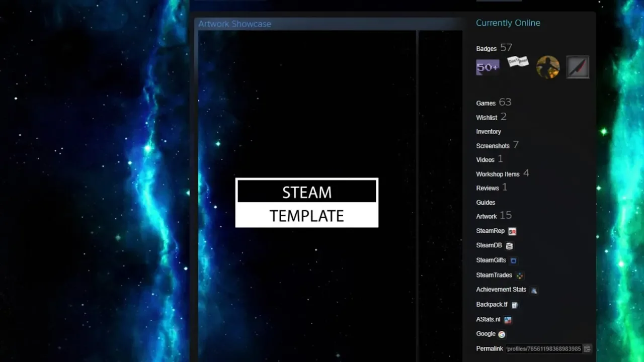Open the Artwork link
Viewport: 644px width, 362px height.
pyautogui.click(x=486, y=216)
